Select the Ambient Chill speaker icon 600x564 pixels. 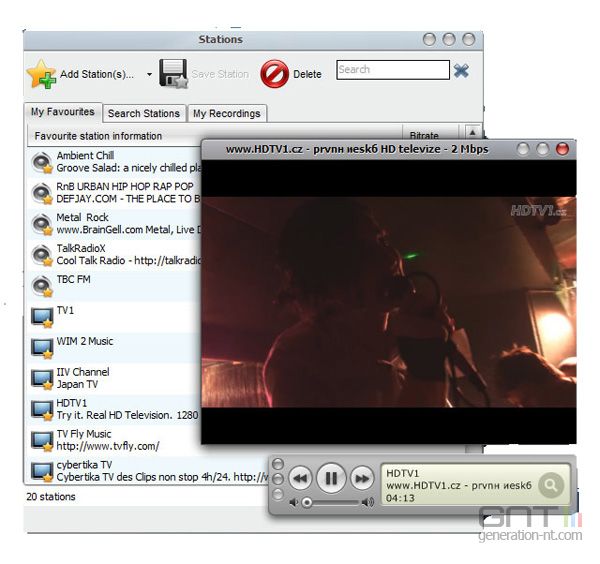click(42, 163)
